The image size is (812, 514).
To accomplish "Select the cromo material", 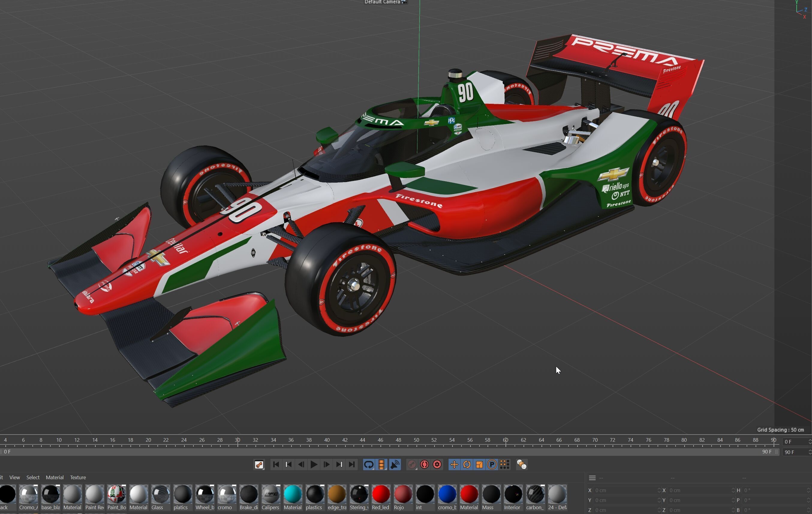I will tap(227, 494).
